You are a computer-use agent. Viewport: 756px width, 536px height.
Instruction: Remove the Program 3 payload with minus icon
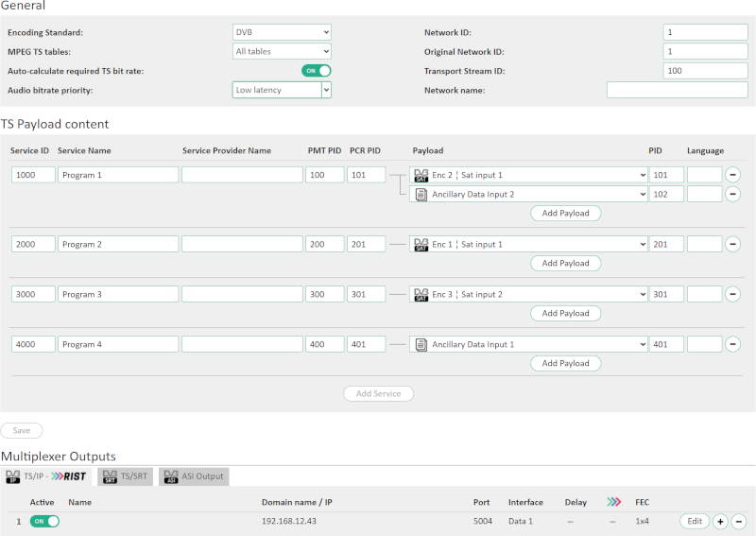pyautogui.click(x=732, y=294)
